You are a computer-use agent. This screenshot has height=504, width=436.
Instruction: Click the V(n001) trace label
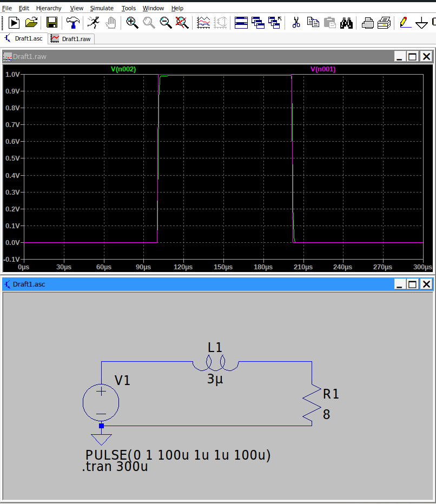click(x=323, y=69)
